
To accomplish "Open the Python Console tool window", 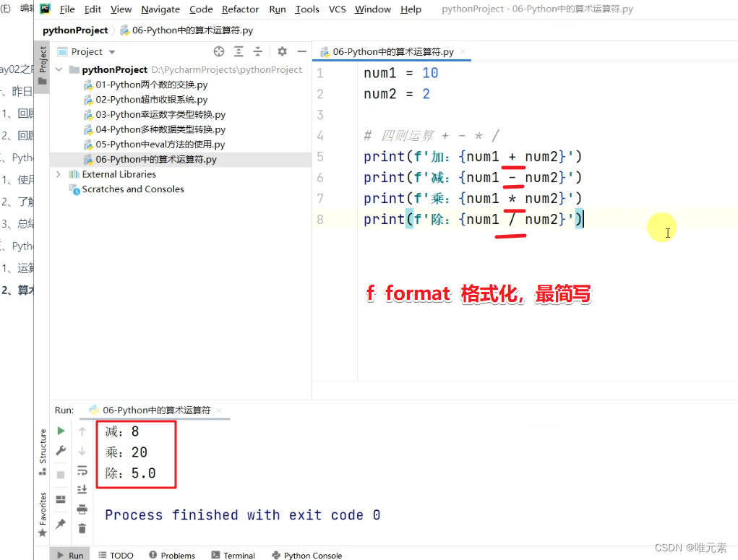I will point(307,555).
